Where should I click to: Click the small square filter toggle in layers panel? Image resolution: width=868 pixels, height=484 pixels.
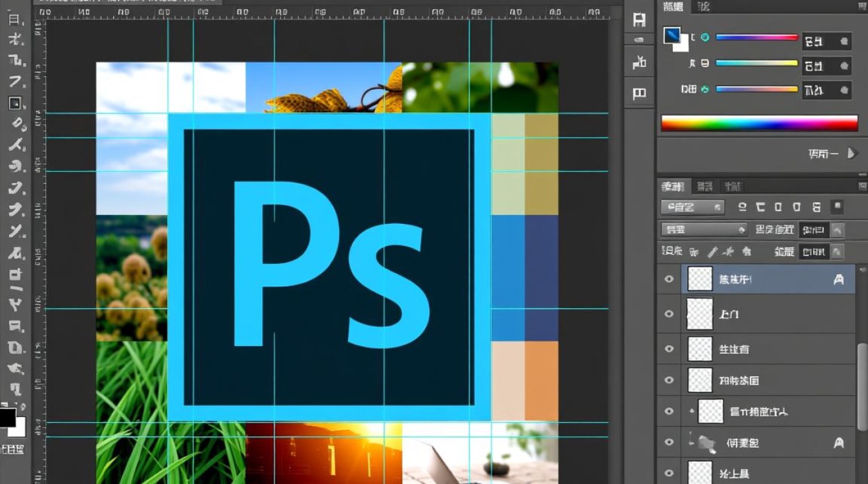tap(837, 207)
